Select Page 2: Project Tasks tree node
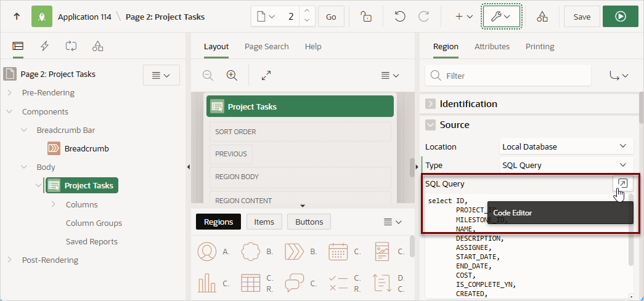The width and height of the screenshot is (644, 301). click(58, 74)
